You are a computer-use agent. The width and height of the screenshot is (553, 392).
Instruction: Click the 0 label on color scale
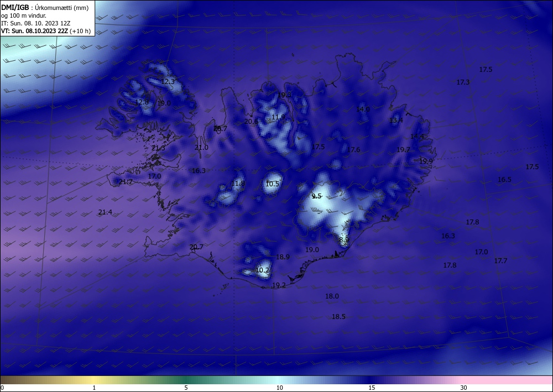pos(2,388)
